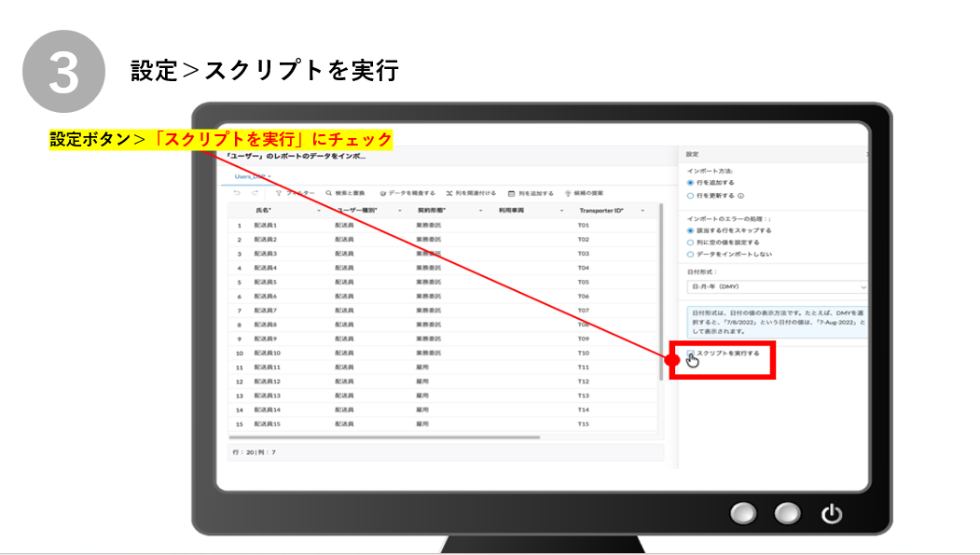Enable the スクリプトを実行する checkbox
Screen dimensions: 980x555
(691, 354)
